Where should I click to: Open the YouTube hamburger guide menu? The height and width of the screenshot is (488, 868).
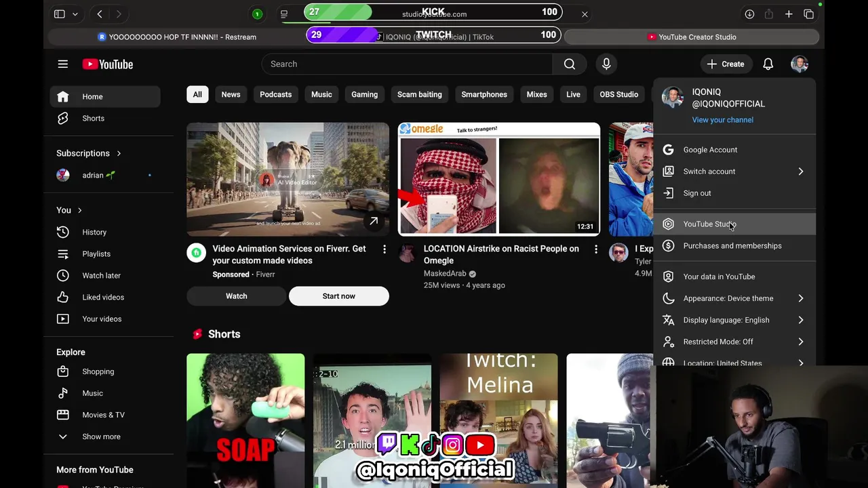click(62, 64)
